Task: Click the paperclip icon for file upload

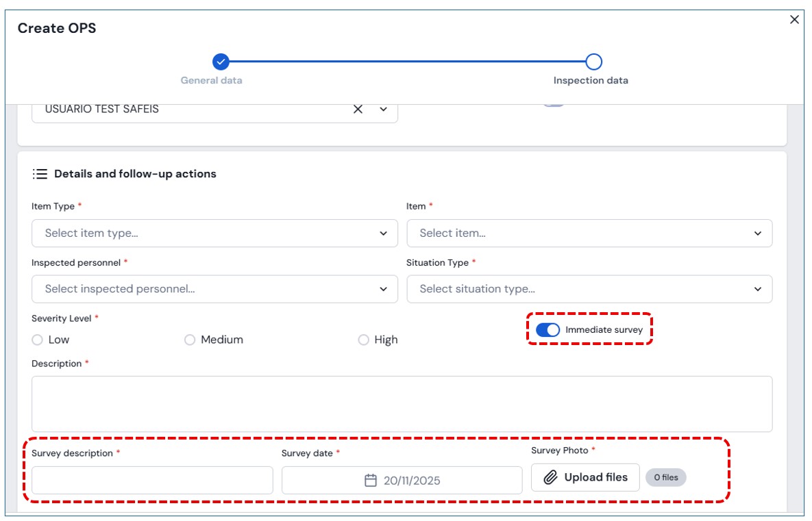Action: click(x=550, y=478)
